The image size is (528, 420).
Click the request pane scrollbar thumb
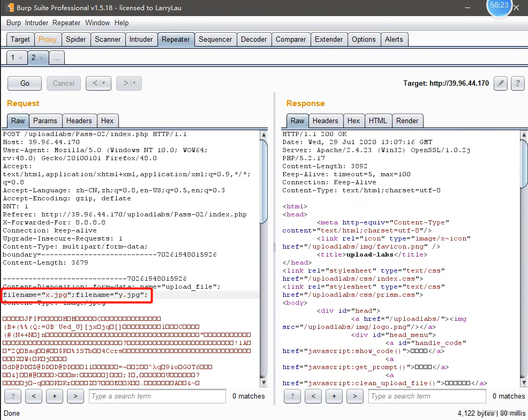263,181
